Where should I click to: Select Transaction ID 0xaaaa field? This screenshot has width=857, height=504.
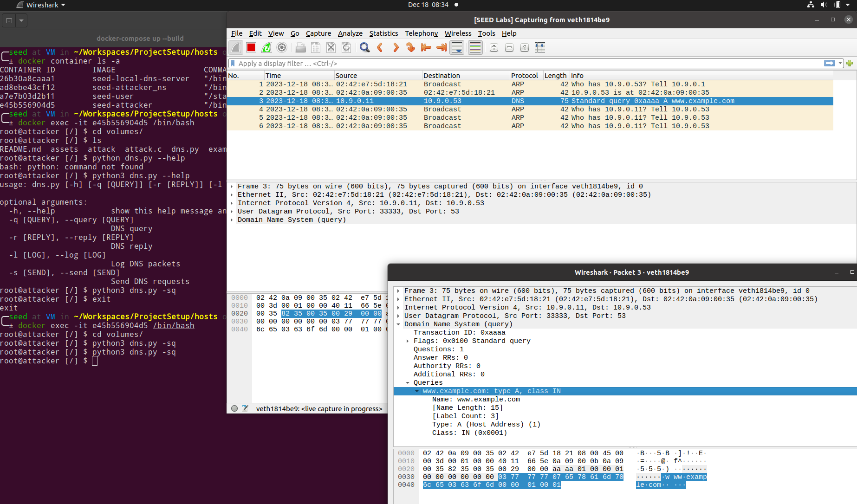point(460,332)
